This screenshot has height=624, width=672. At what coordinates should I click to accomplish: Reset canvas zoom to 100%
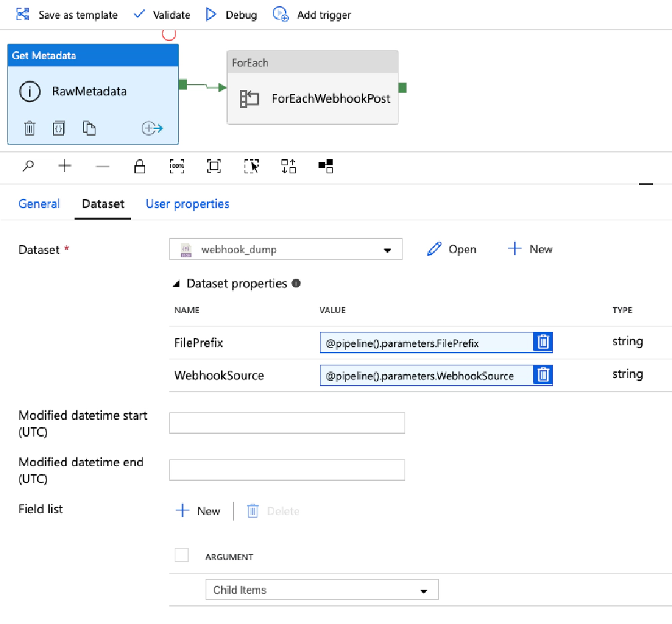pos(177,166)
